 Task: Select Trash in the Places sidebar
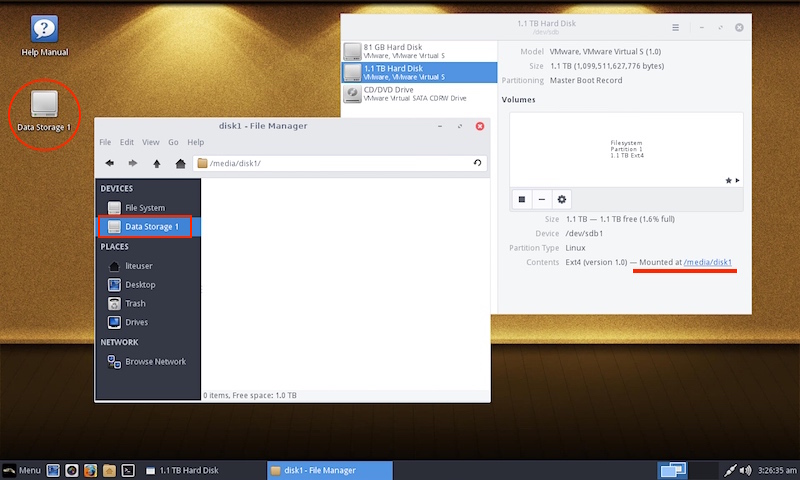135,303
